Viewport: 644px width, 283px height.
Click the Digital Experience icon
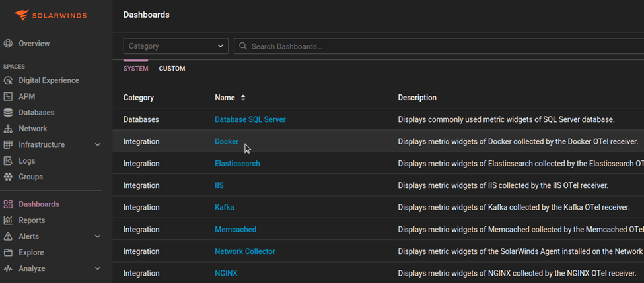coord(8,80)
